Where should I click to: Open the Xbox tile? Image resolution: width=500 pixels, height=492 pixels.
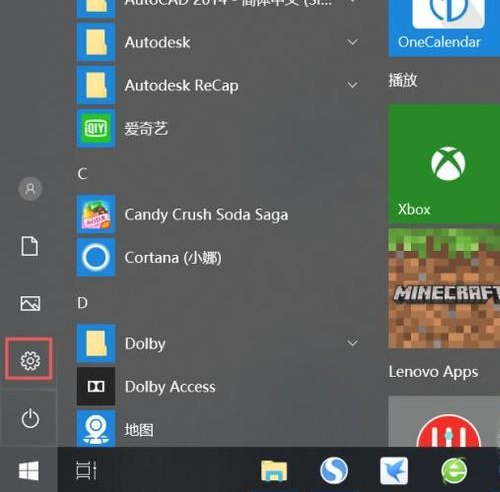tap(444, 164)
